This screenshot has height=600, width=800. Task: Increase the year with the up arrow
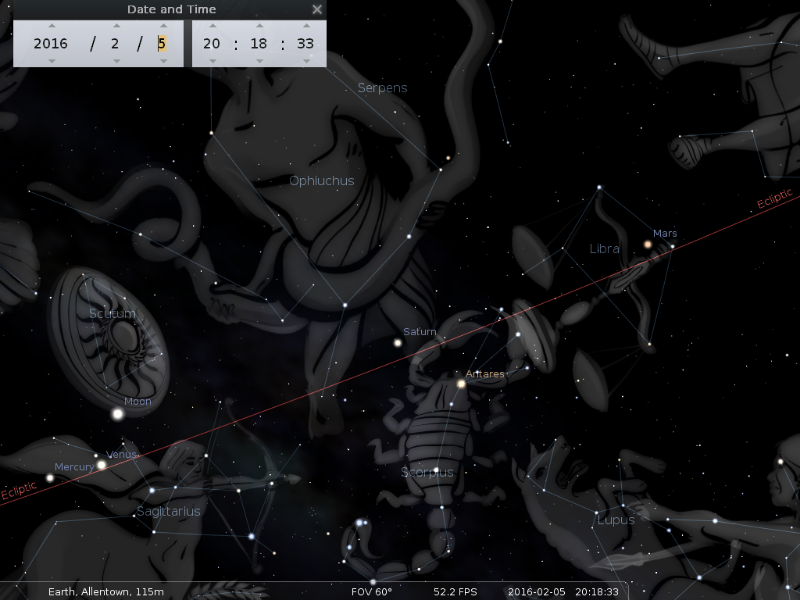[51, 25]
